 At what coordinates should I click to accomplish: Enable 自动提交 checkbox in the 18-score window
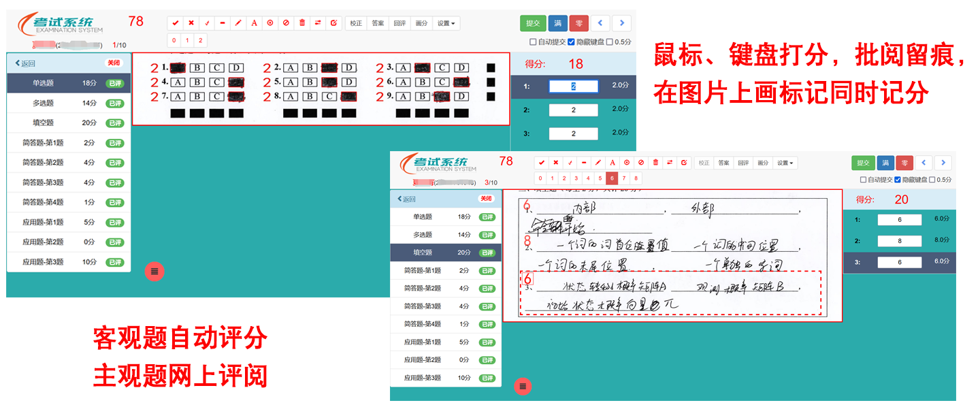[533, 42]
